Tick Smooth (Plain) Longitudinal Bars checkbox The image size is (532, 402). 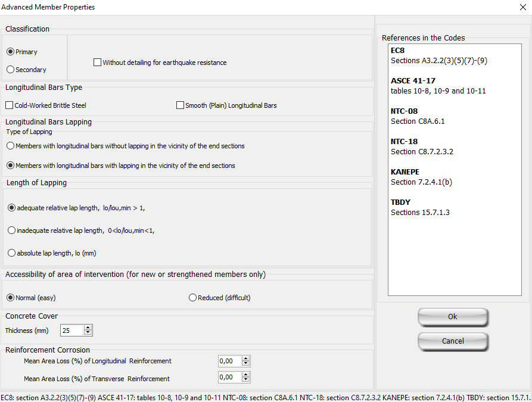(181, 105)
